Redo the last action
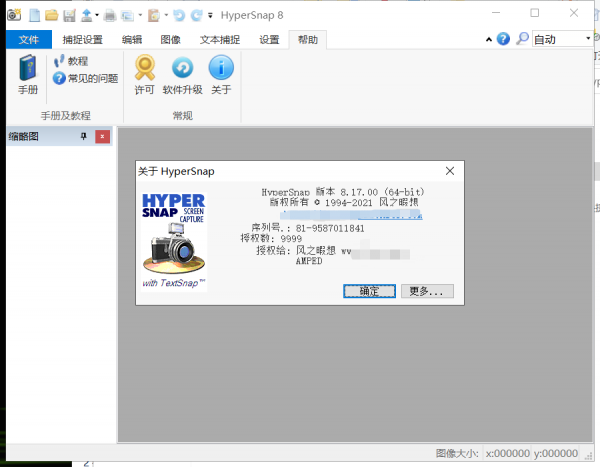 (196, 15)
